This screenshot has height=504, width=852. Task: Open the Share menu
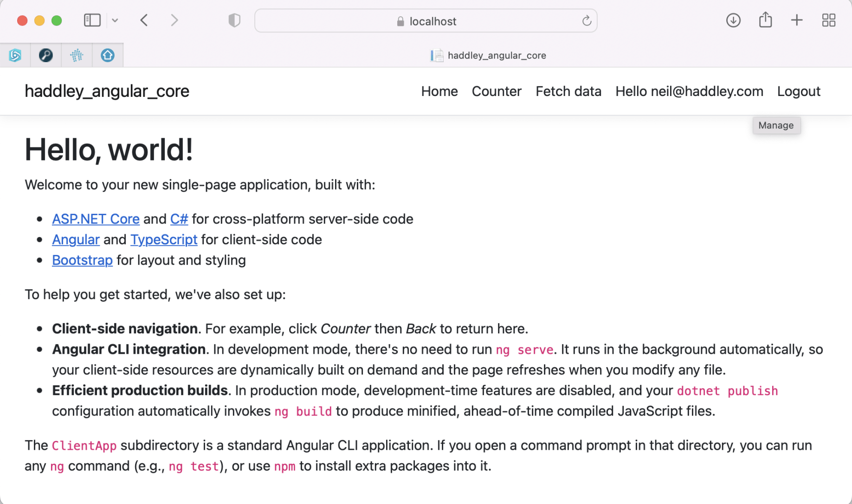[765, 20]
